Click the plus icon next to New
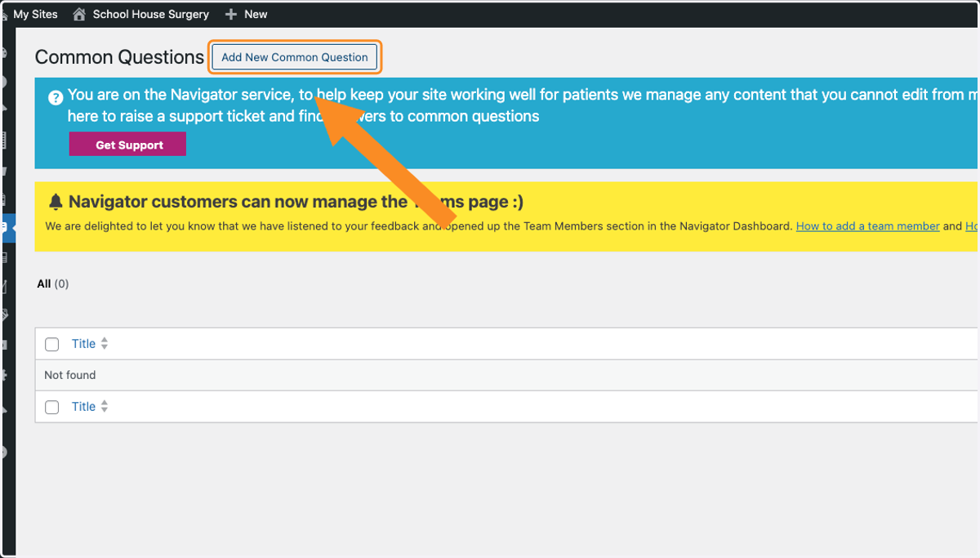 coord(231,14)
